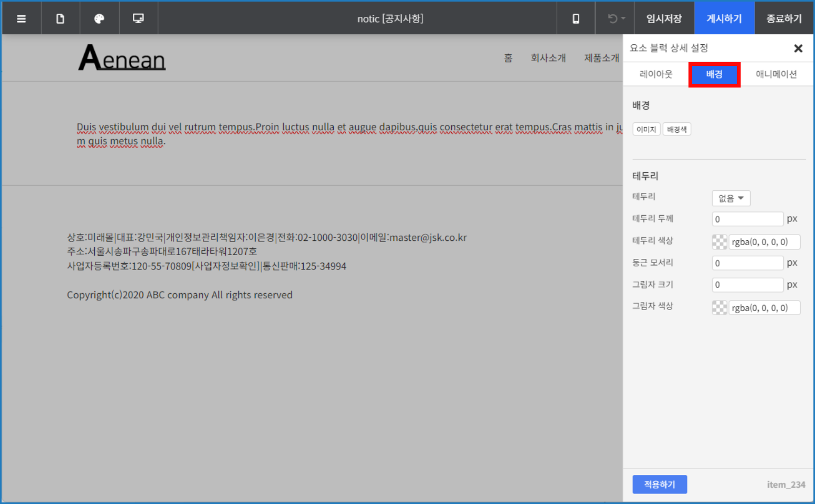Click the page document icon
This screenshot has height=504, width=815.
pos(60,19)
